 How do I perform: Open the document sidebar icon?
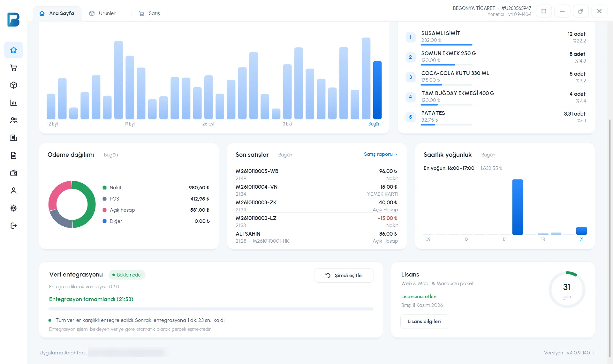[x=13, y=155]
